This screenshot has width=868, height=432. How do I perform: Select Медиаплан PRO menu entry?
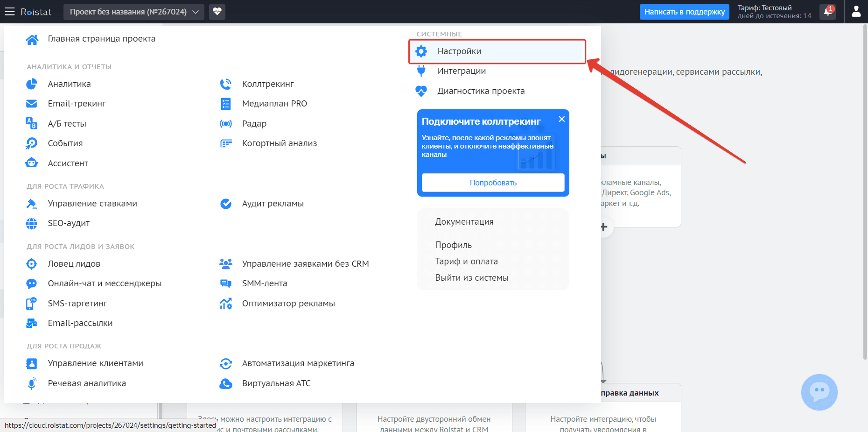[274, 104]
